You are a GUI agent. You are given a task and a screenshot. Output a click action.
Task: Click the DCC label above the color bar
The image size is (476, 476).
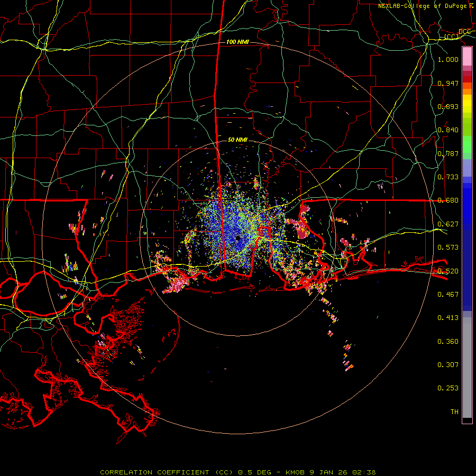(464, 32)
